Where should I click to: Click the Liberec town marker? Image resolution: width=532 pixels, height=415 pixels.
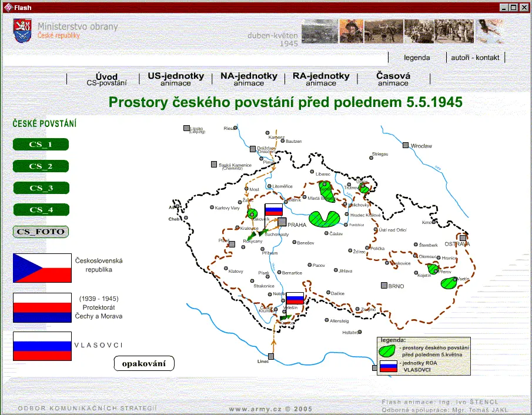[313, 172]
